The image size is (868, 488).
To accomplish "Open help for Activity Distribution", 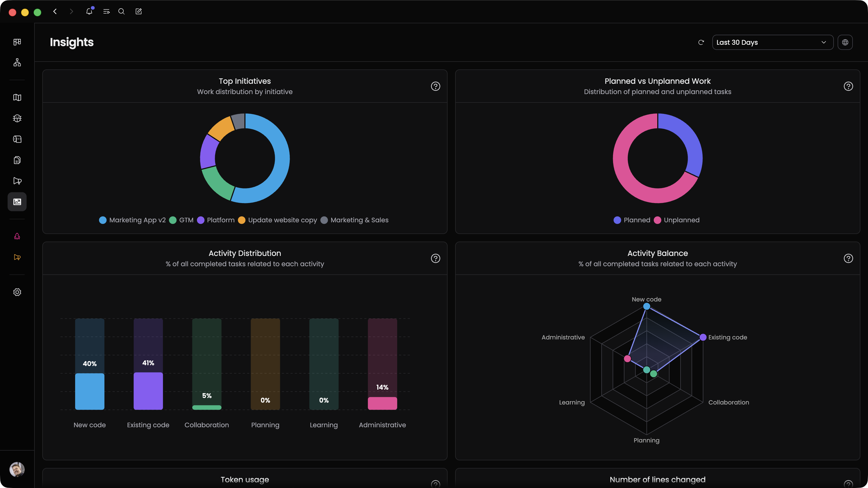I will [x=435, y=258].
